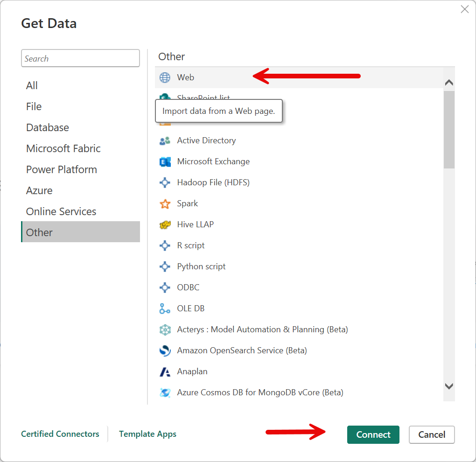
Task: Click the Anaplan logo icon
Action: coord(165,371)
